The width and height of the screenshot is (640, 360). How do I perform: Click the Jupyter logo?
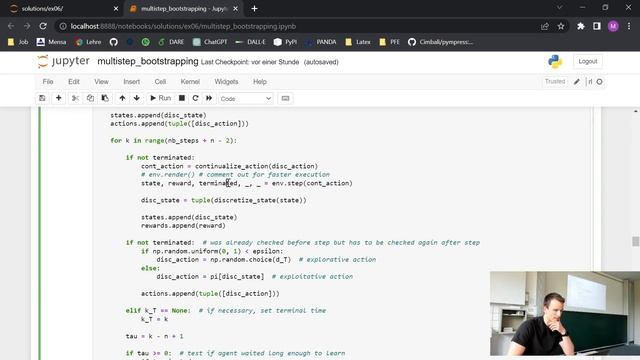click(x=63, y=61)
